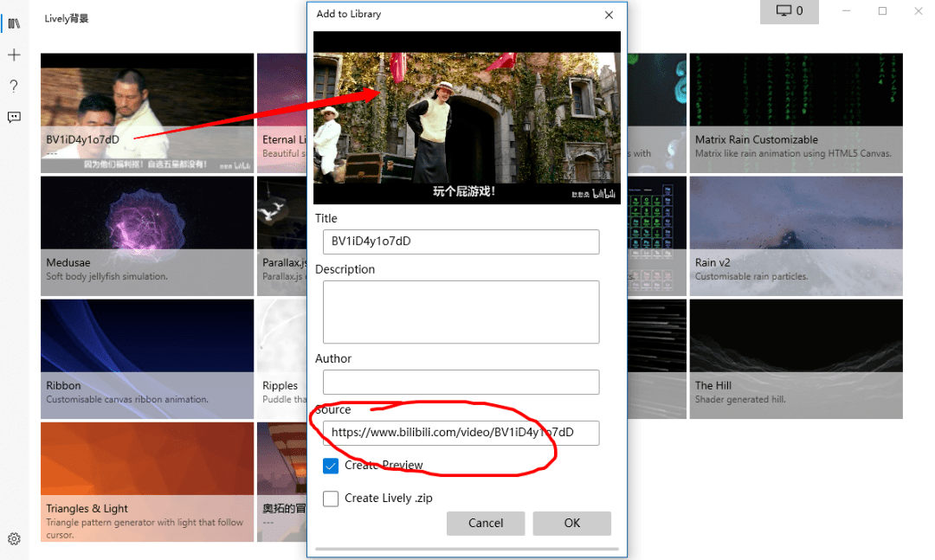This screenshot has width=935, height=560.
Task: Click the plus Add Wallpaper icon
Action: (x=14, y=55)
